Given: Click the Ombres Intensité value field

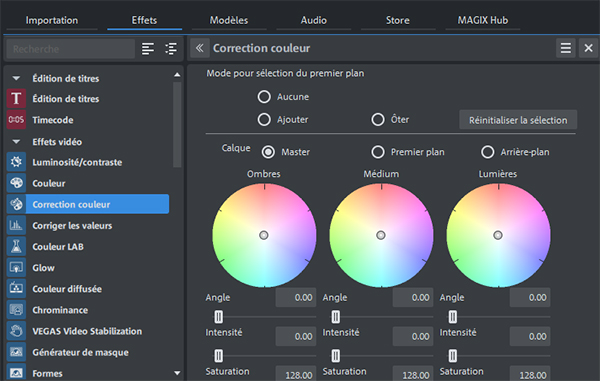Looking at the screenshot, I should [296, 336].
